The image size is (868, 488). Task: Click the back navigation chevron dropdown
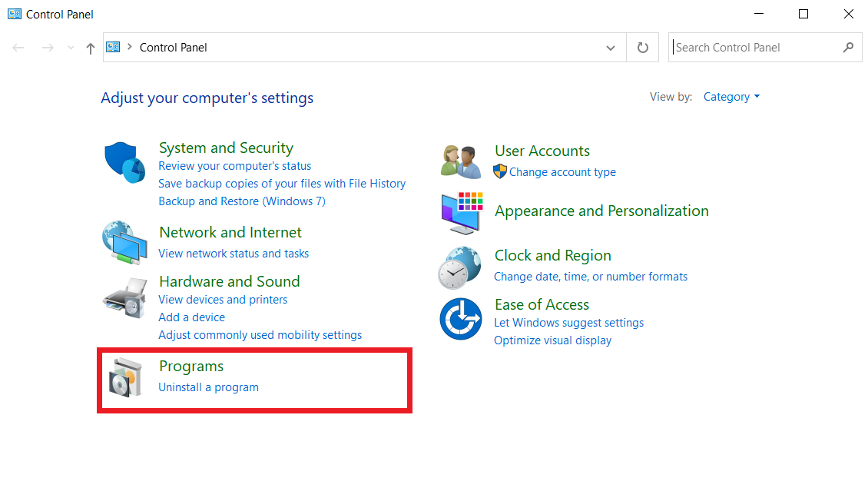tap(70, 47)
